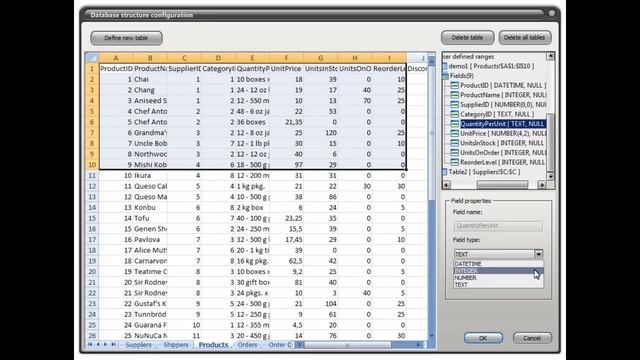Click the cell containing "2 kg box"

pyautogui.click(x=252, y=207)
